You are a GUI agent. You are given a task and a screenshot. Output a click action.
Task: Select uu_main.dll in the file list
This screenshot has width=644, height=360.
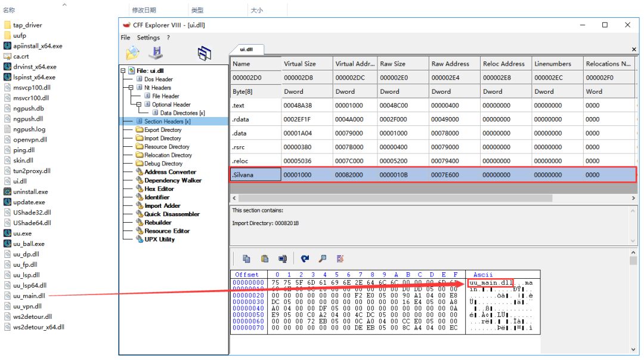(29, 296)
